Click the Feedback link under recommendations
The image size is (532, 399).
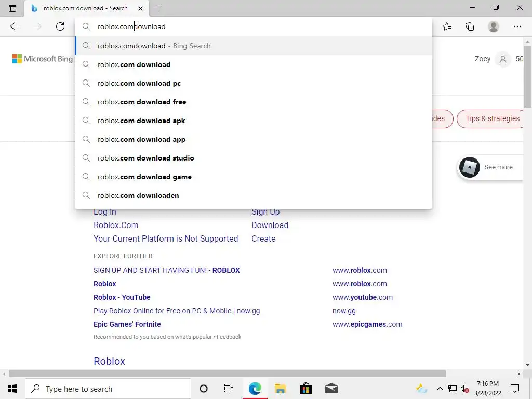[229, 337]
